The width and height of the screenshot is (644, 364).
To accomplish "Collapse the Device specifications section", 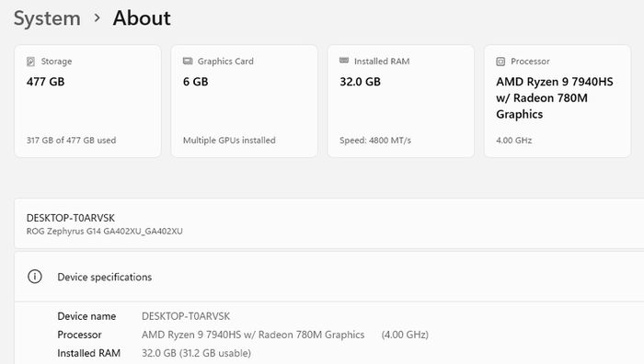I will coord(329,277).
